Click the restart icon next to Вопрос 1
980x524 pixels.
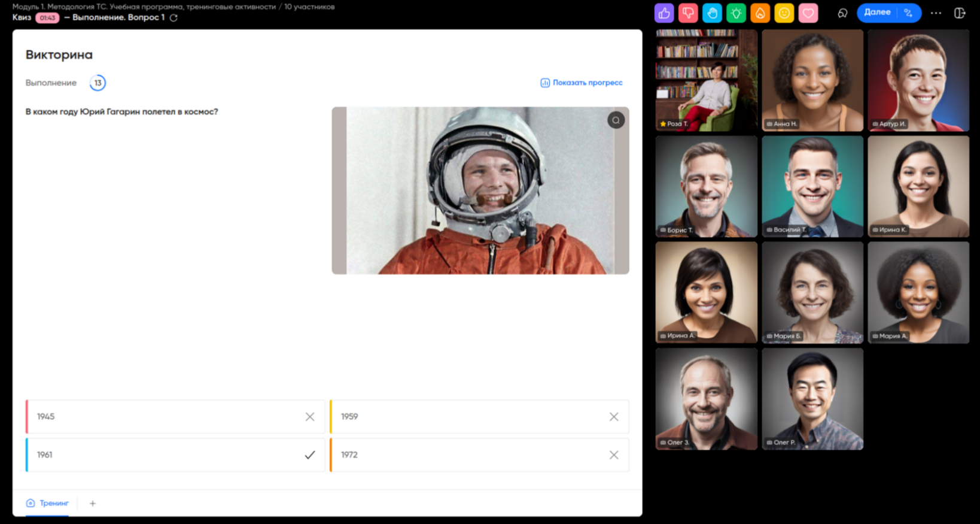click(174, 18)
